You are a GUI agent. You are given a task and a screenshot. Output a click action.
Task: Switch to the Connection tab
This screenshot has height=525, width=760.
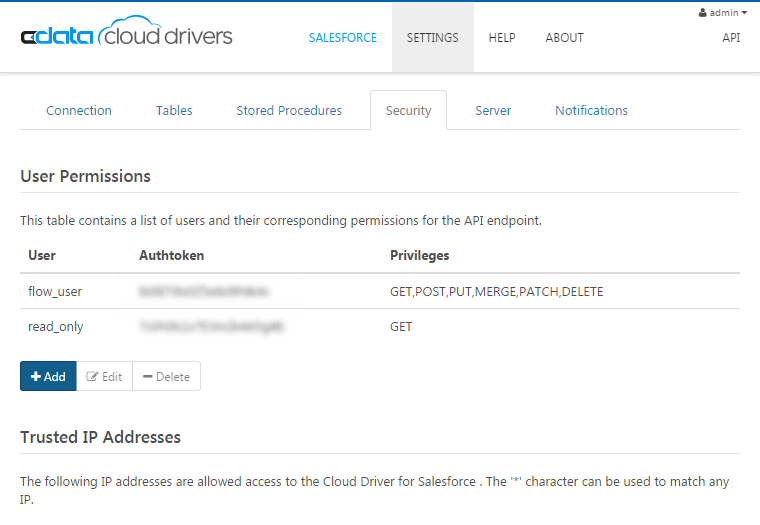[79, 111]
